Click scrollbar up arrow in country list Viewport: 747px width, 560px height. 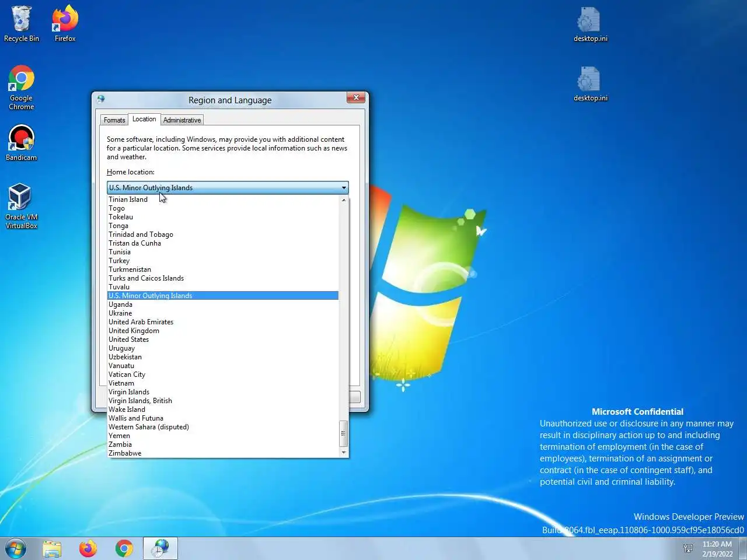344,200
